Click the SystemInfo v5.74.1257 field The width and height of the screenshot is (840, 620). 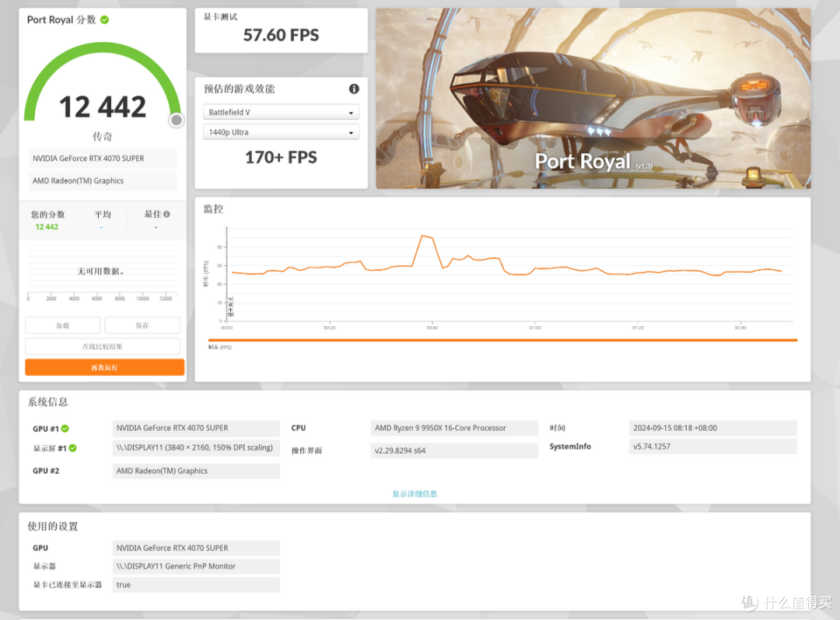coord(712,447)
